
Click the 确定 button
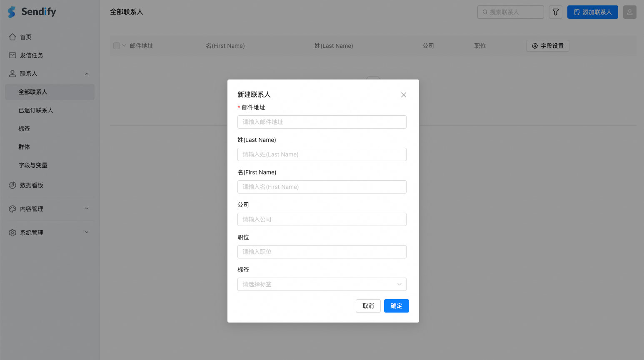(x=396, y=306)
